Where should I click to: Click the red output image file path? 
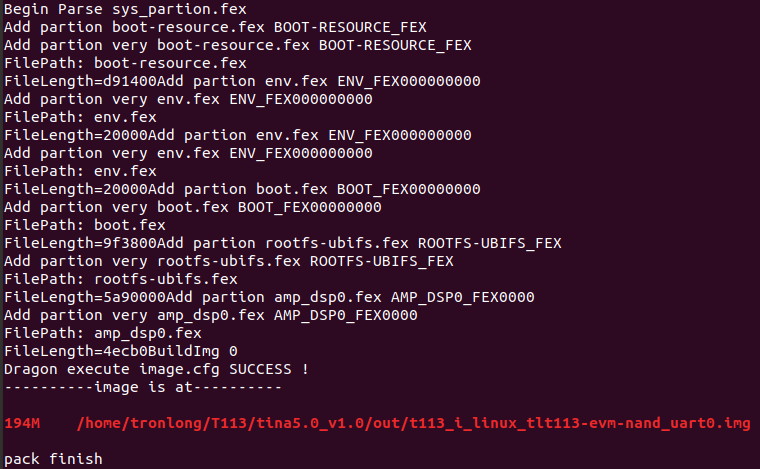tap(413, 423)
